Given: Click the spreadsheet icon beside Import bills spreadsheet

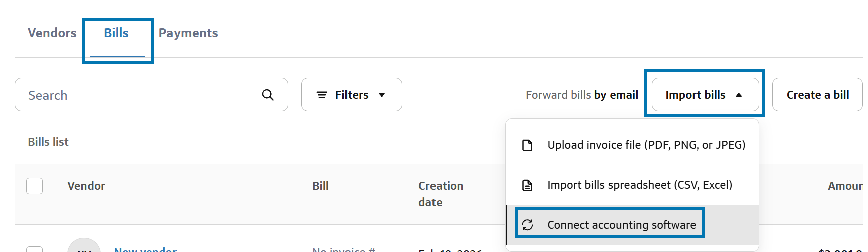Looking at the screenshot, I should (527, 185).
